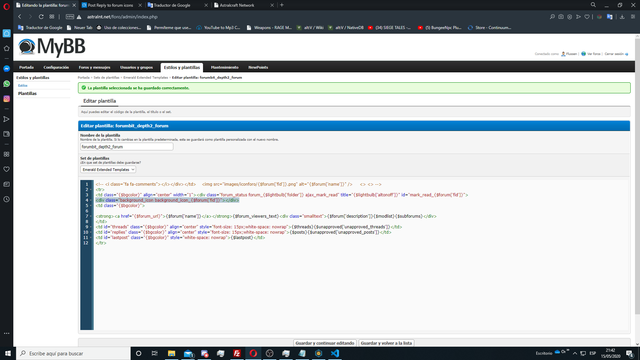
Task: Open the Mantenimiento menu
Action: click(x=224, y=67)
